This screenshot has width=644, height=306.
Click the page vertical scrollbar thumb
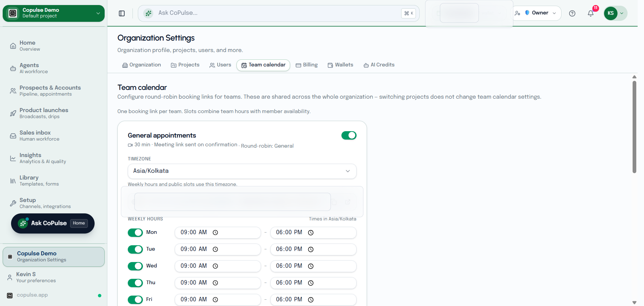634,127
